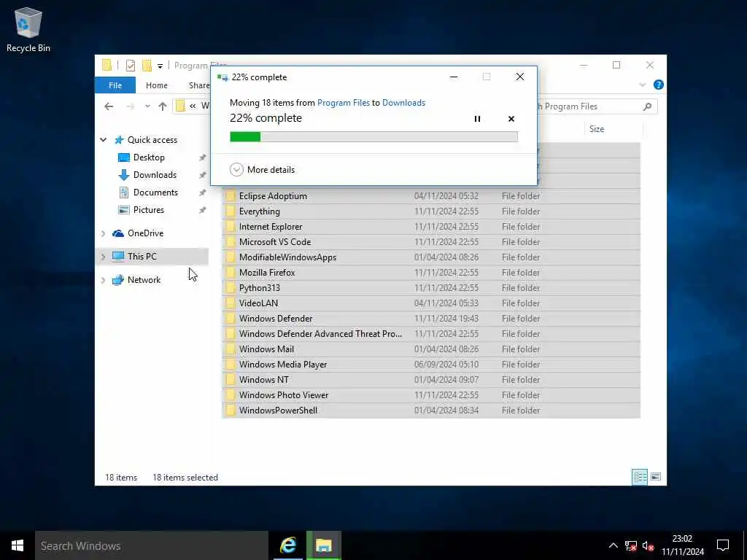The image size is (747, 560).
Task: Minimize the move progress dialog
Action: [x=454, y=77]
